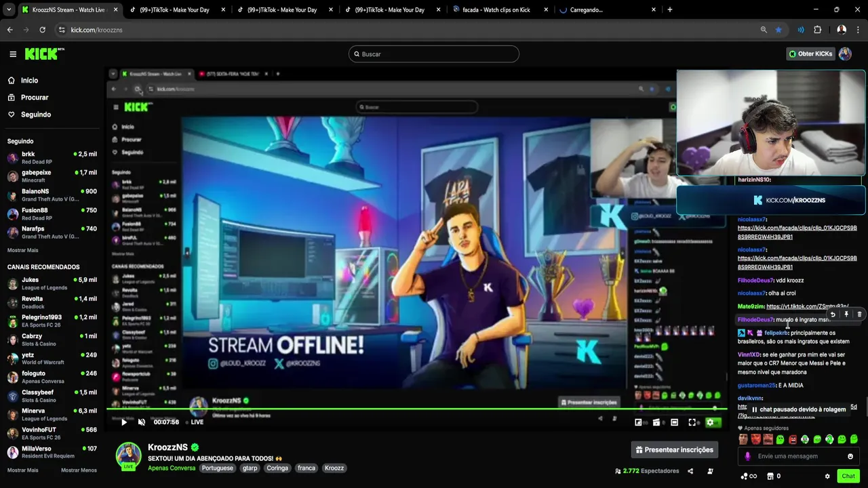Image resolution: width=868 pixels, height=488 pixels.
Task: Enable theater mode in the player
Action: (674, 422)
